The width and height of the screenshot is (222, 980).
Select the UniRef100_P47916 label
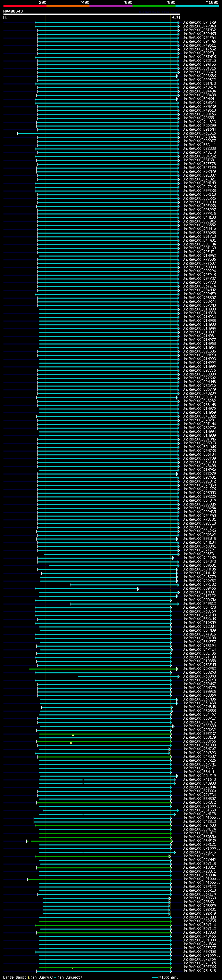click(199, 187)
